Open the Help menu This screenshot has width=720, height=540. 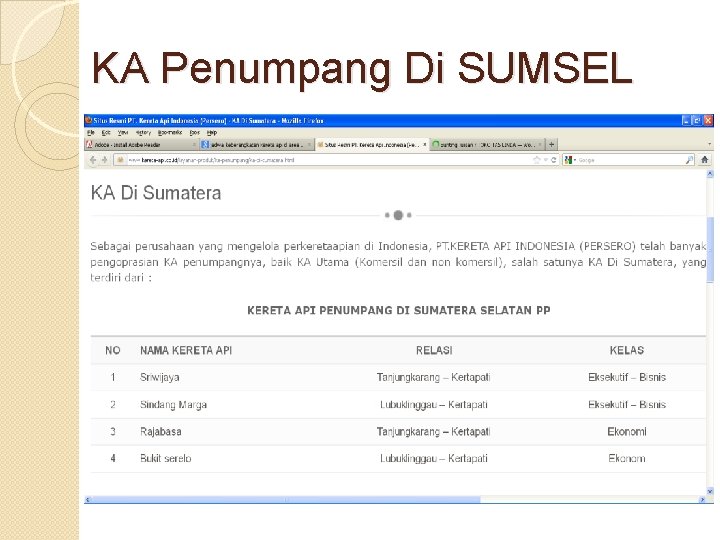tap(212, 132)
